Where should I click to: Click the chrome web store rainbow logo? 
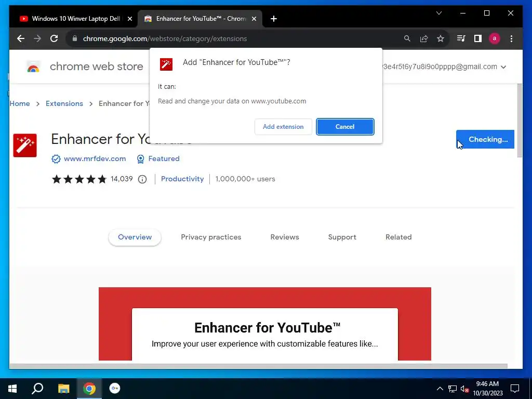33,67
